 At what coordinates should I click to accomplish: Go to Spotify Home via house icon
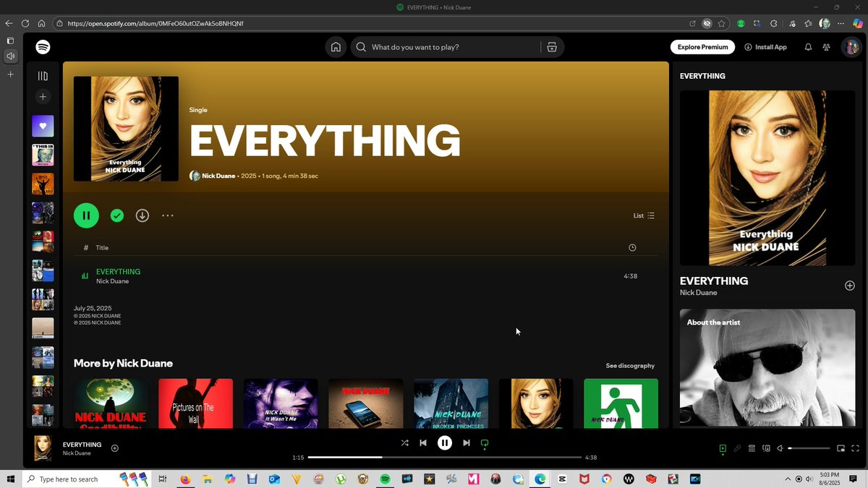[336, 47]
